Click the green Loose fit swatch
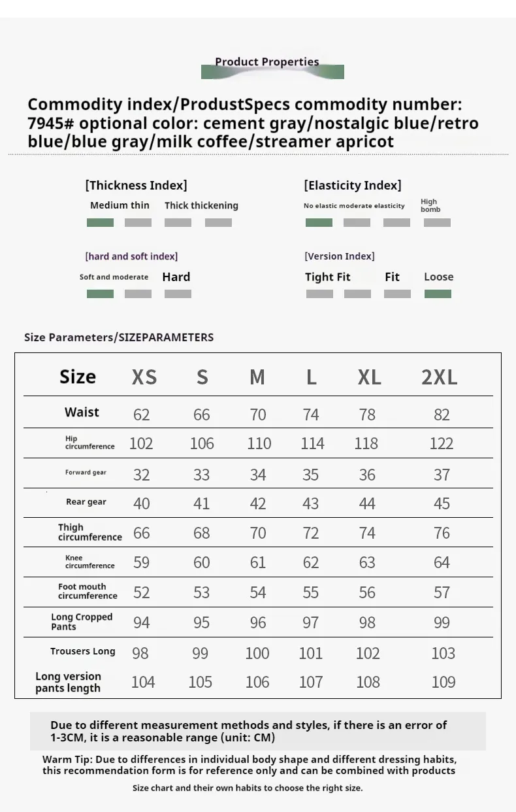The height and width of the screenshot is (812, 516). pyautogui.click(x=438, y=294)
